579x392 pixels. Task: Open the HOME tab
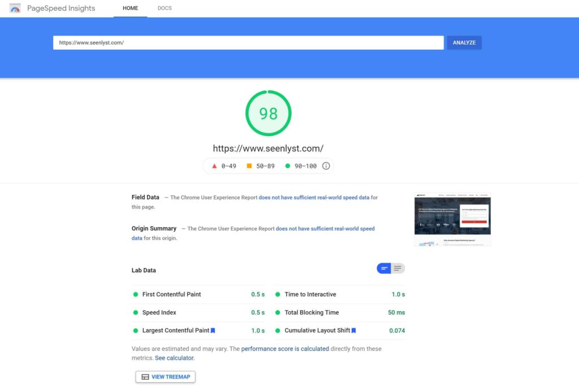[x=131, y=8]
